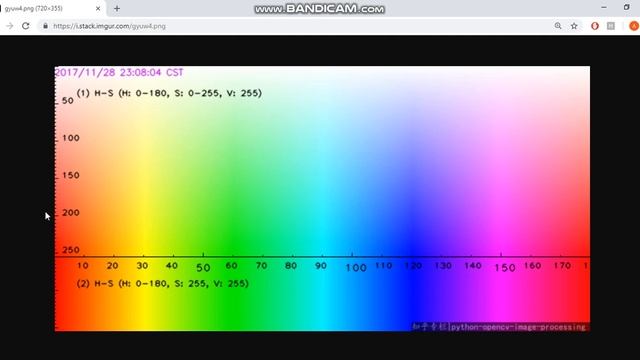The width and height of the screenshot is (640, 360).
Task: Click the hue axis value 60
Action: pos(231,266)
